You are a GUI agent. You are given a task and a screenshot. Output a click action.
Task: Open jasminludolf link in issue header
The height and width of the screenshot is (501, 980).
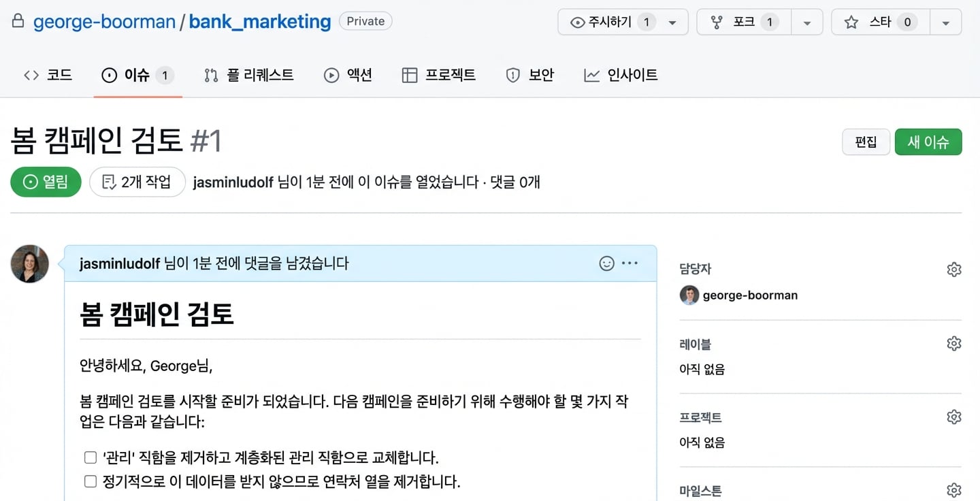233,182
